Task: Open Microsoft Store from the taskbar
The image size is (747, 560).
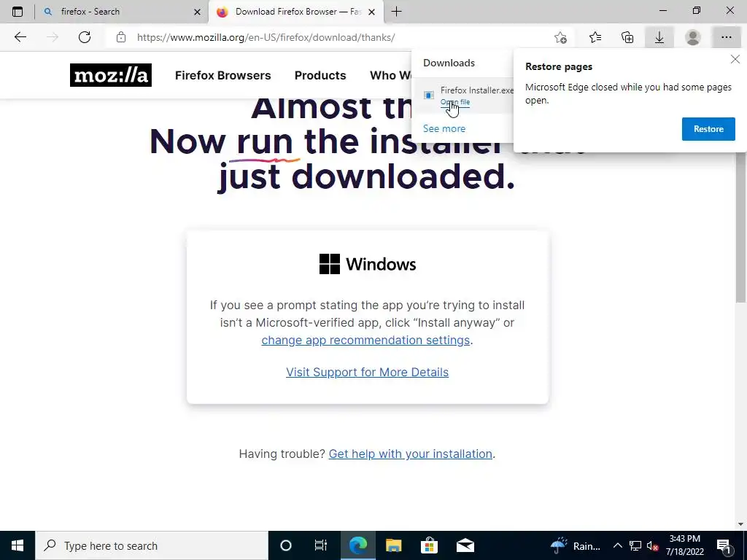Action: click(429, 545)
